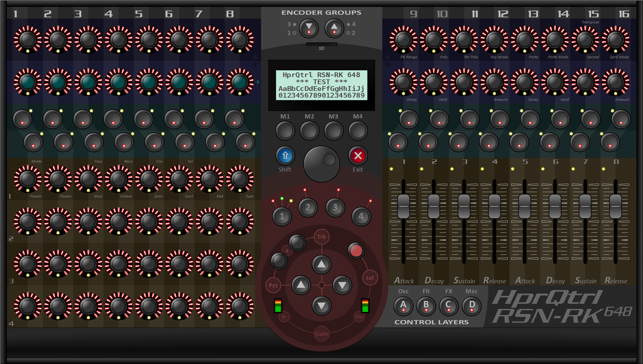Toggle control layer A for Osc
Image resolution: width=643 pixels, height=364 pixels.
(403, 306)
